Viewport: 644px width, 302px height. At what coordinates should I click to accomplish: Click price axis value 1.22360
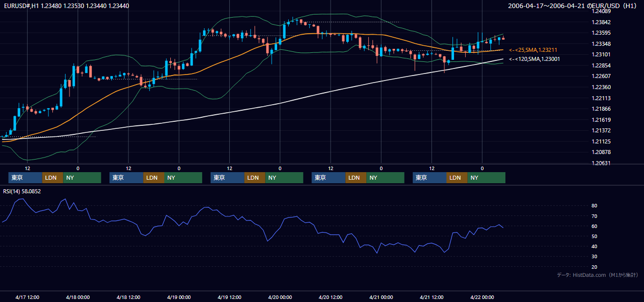(x=601, y=87)
